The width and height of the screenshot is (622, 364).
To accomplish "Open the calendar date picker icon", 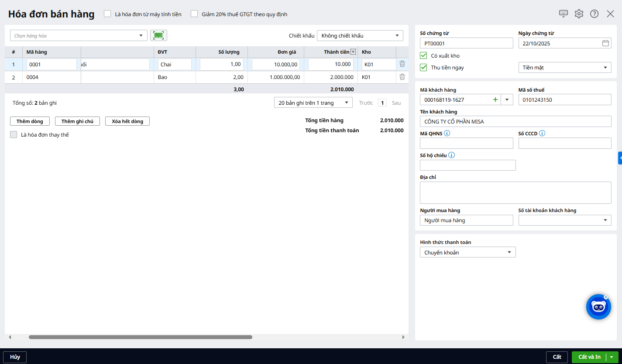I will 605,43.
